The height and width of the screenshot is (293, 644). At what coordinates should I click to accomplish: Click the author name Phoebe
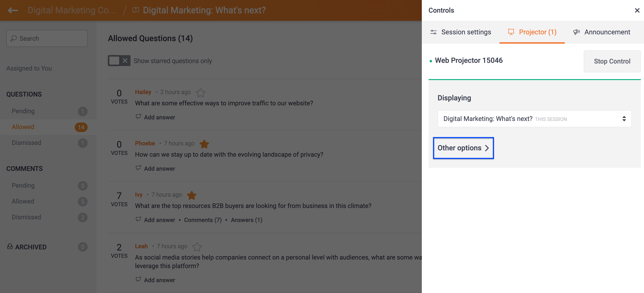coord(145,143)
